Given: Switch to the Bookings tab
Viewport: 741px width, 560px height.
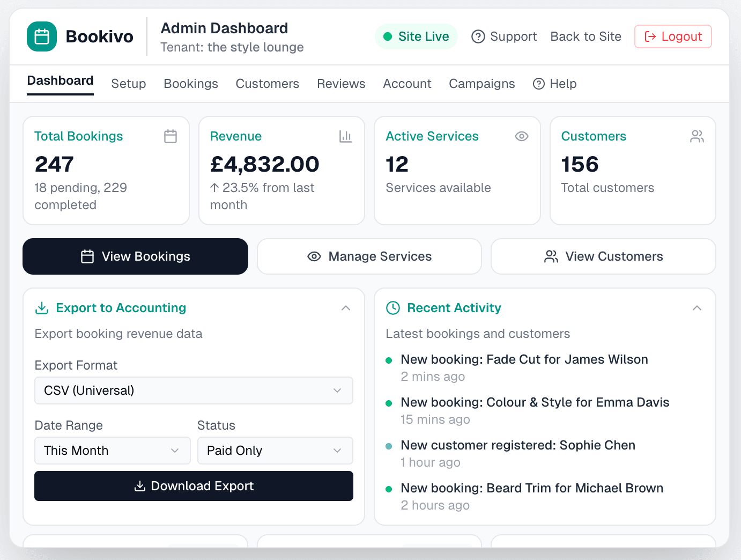Looking at the screenshot, I should tap(191, 84).
